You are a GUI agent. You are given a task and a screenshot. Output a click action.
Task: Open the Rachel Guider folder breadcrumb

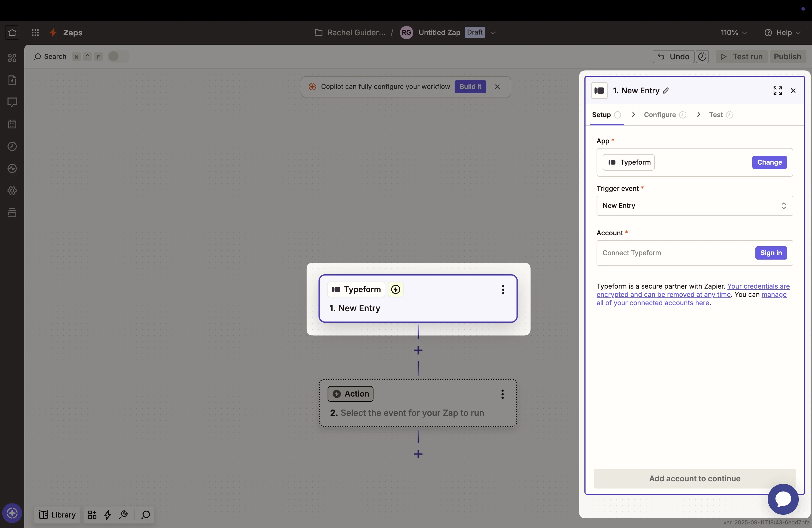(x=350, y=33)
